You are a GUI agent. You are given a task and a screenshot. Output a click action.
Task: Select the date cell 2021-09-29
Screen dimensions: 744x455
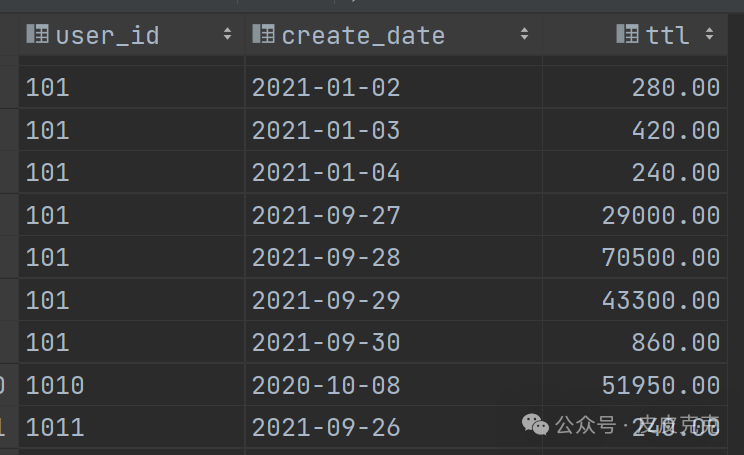tap(325, 300)
